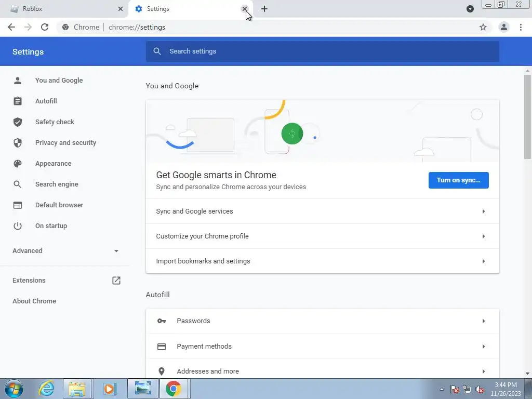Click the shield icon for Privacy and security
Viewport: 532px width, 399px height.
[x=18, y=143]
